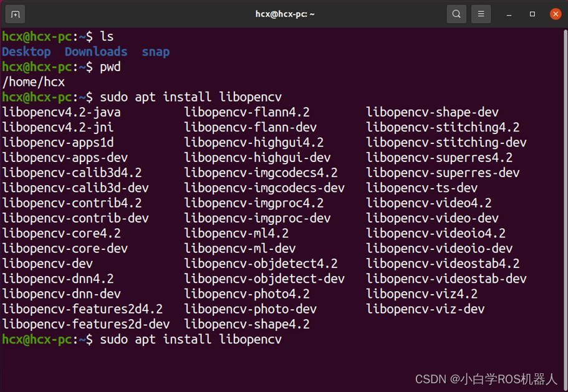Maximize the terminal window
Screen dimensions: 568x392
click(x=532, y=14)
